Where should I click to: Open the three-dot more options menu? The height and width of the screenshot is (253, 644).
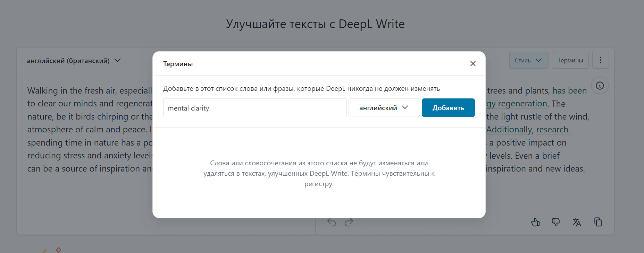(600, 60)
